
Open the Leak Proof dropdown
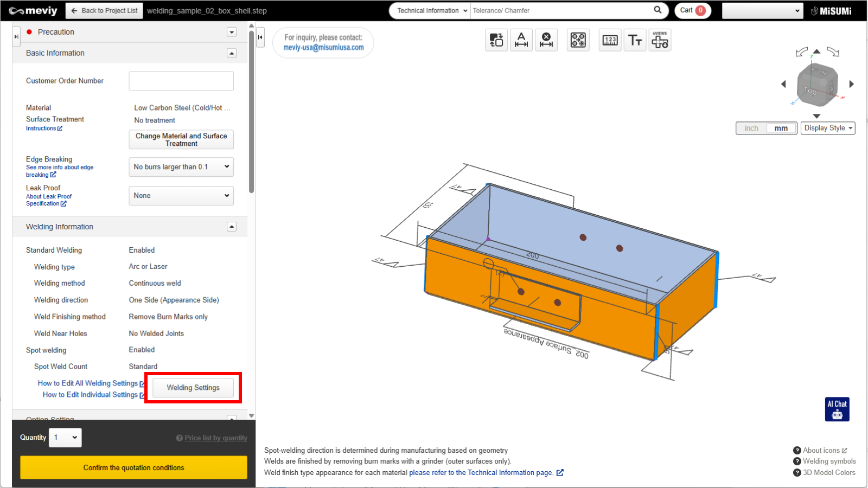click(x=181, y=196)
